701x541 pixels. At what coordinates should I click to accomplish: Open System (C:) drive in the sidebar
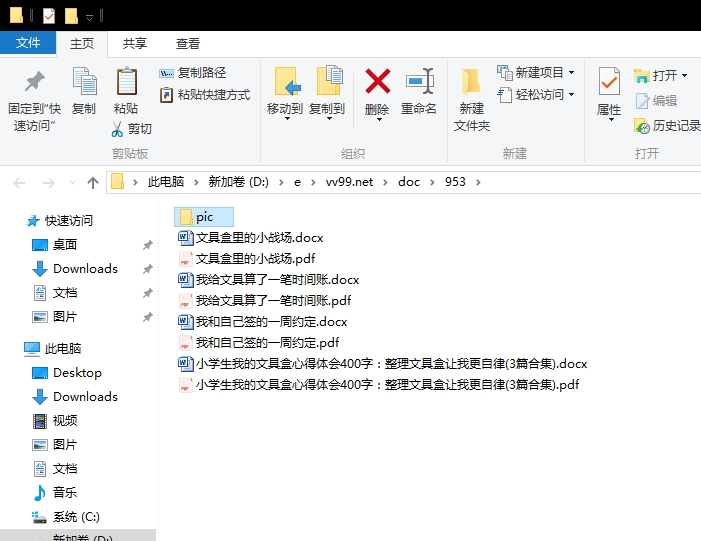coord(66,517)
